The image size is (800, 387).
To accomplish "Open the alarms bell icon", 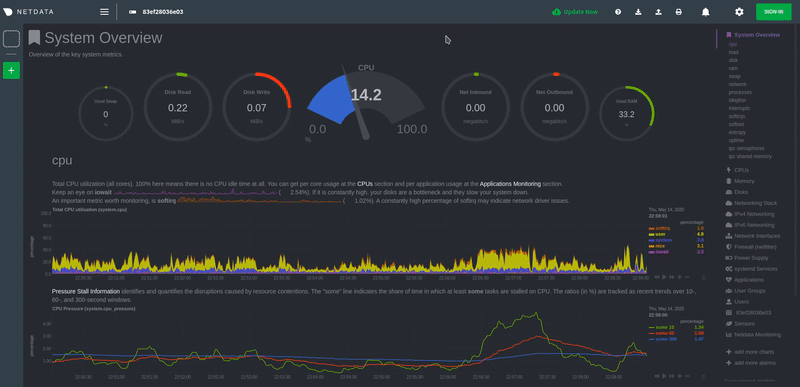I will point(706,12).
